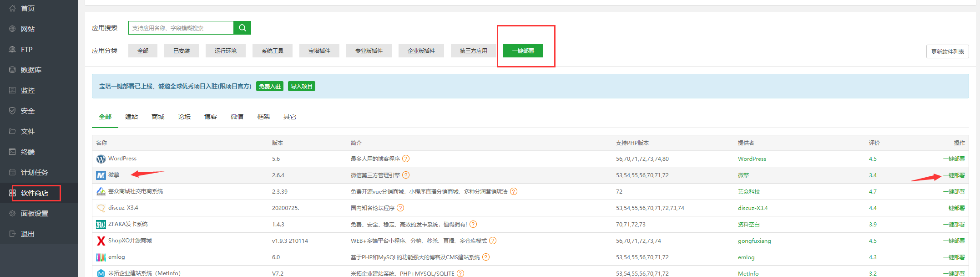Click the grid icon beside 软件商店
Screen dimensions: 980x277
point(12,193)
